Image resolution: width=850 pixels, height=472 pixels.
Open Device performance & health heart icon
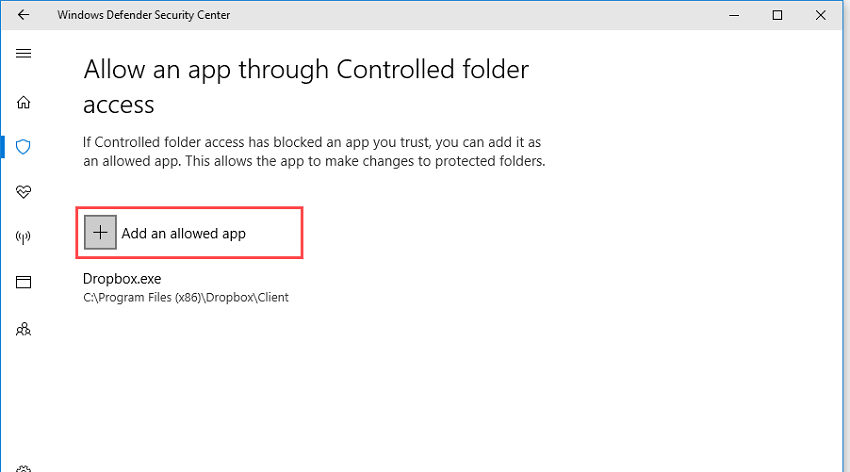click(x=24, y=192)
